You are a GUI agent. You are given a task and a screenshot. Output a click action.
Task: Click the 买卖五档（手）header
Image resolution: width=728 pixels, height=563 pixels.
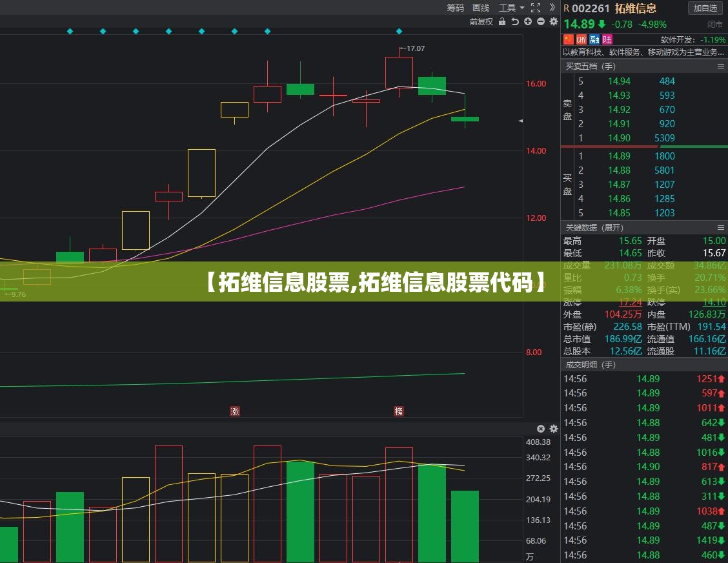coord(591,67)
